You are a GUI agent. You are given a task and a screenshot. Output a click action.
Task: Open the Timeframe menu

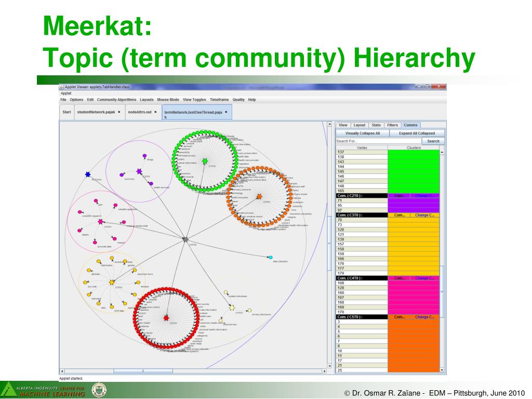click(219, 100)
